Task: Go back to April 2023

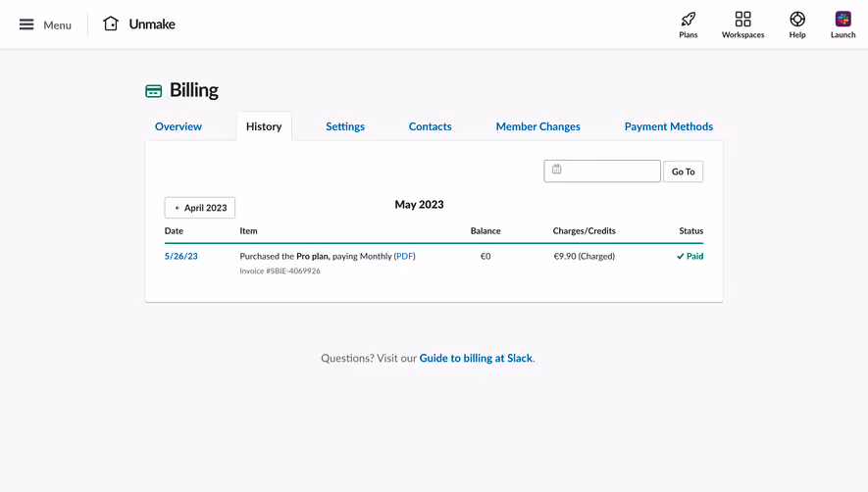Action: 200,208
